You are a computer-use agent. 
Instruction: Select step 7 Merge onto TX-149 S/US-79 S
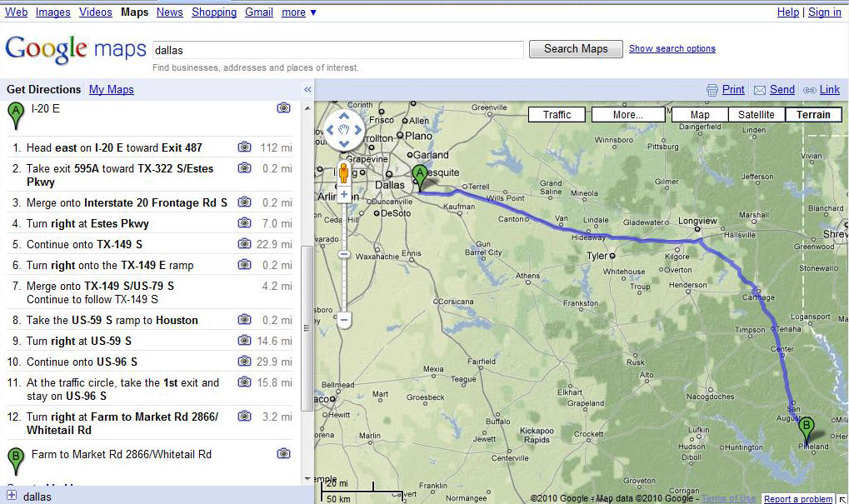[149, 292]
